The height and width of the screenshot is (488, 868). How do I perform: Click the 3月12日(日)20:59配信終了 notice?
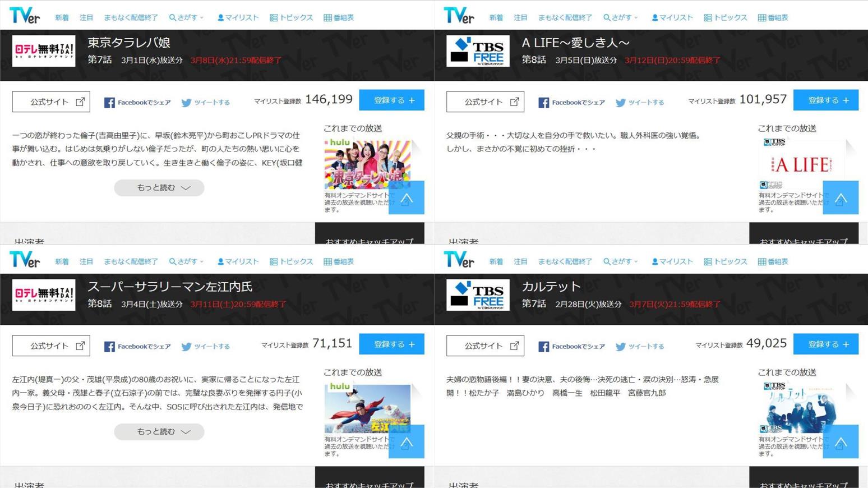click(x=672, y=60)
